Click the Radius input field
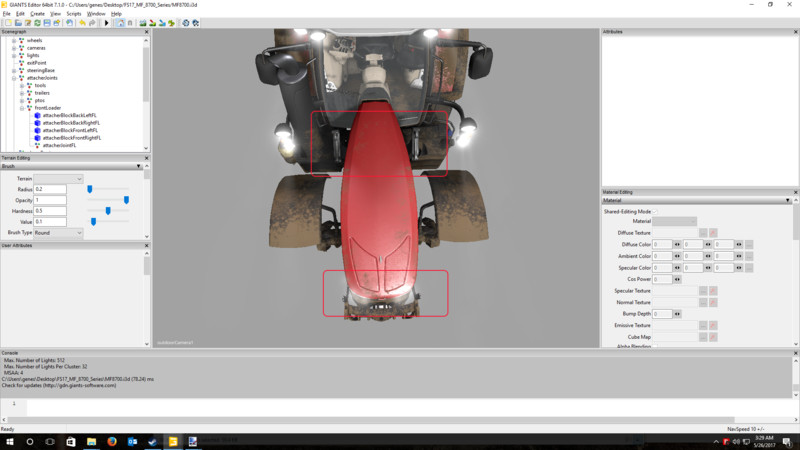The width and height of the screenshot is (800, 450). [x=49, y=189]
